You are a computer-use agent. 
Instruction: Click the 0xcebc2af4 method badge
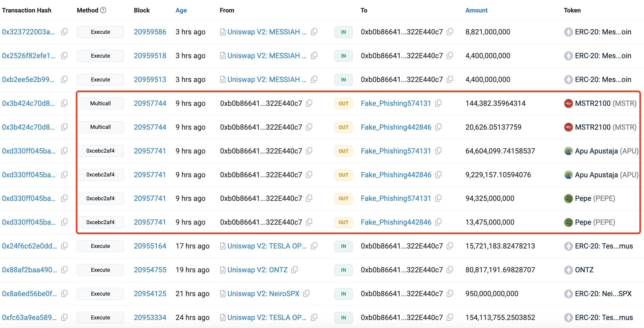click(x=101, y=151)
